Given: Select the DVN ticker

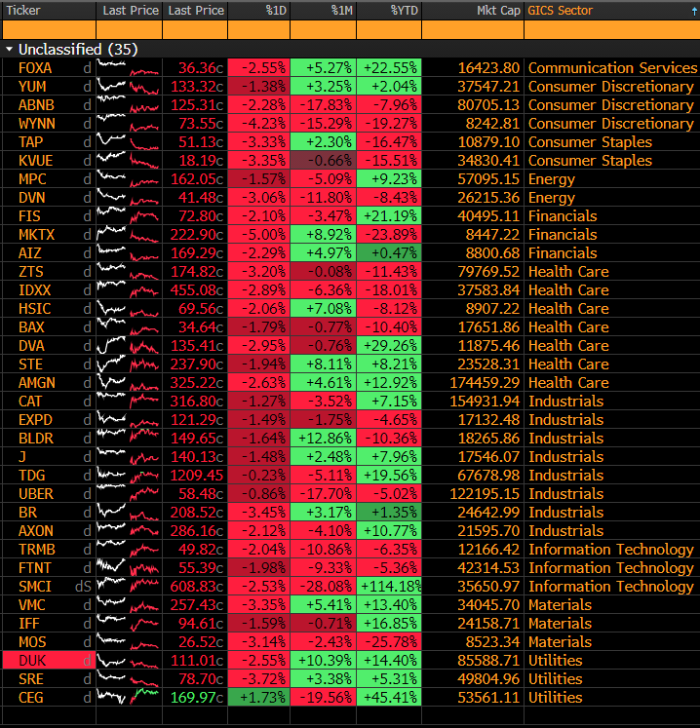Looking at the screenshot, I should pyautogui.click(x=31, y=198).
